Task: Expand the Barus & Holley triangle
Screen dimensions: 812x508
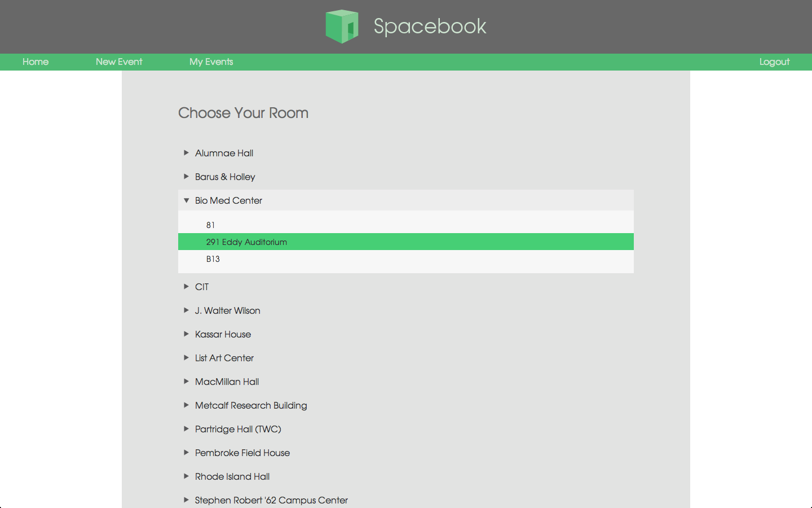Action: click(x=186, y=177)
